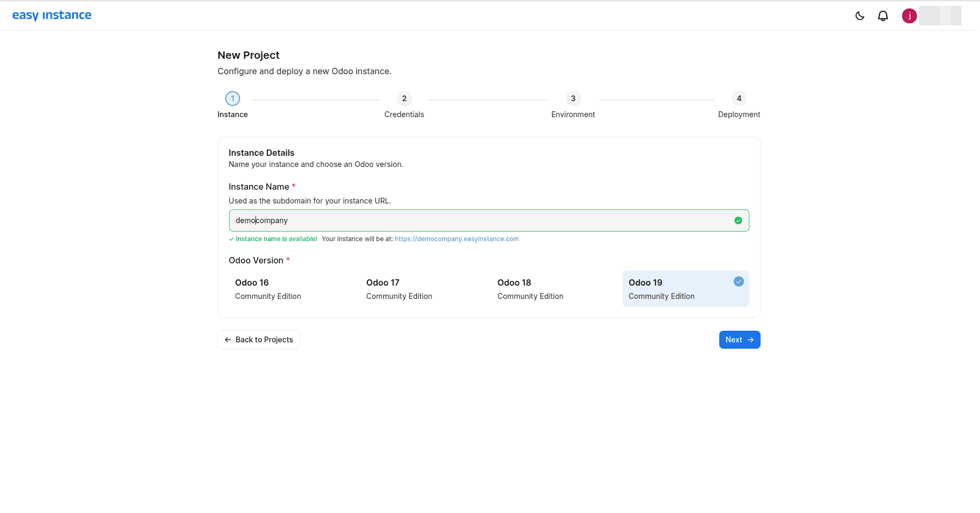Select Odoo 16 Community Edition

point(292,289)
